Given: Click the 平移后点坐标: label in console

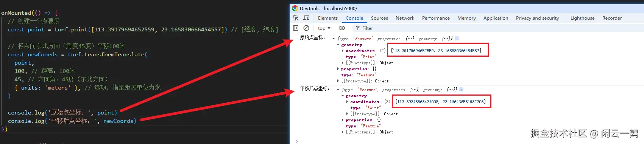Looking at the screenshot, I should [x=315, y=89].
